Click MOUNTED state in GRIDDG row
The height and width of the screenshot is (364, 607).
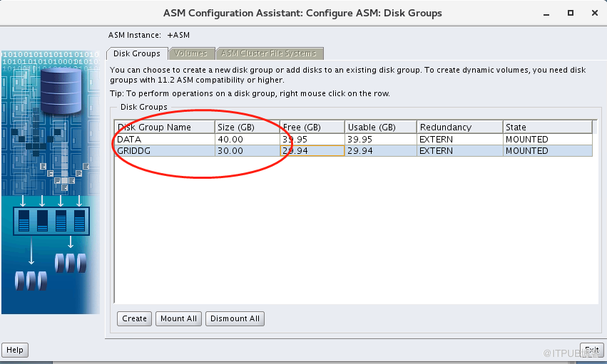click(x=547, y=151)
